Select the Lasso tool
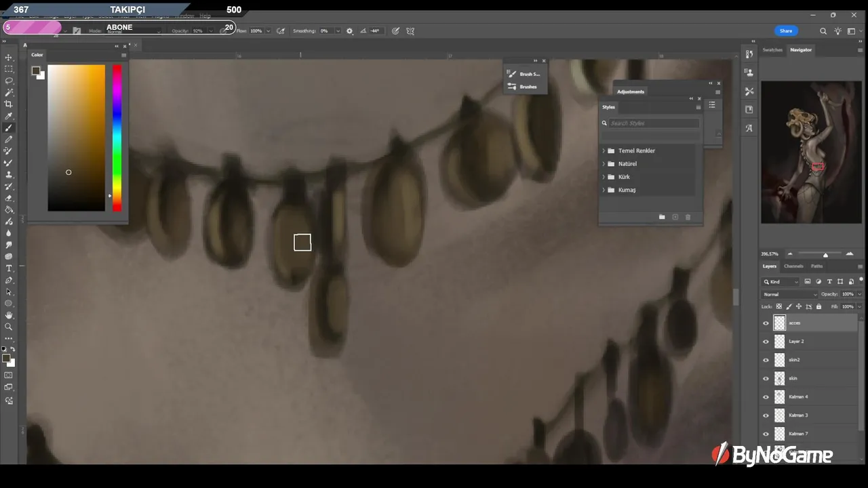The width and height of the screenshot is (868, 488). coord(9,81)
